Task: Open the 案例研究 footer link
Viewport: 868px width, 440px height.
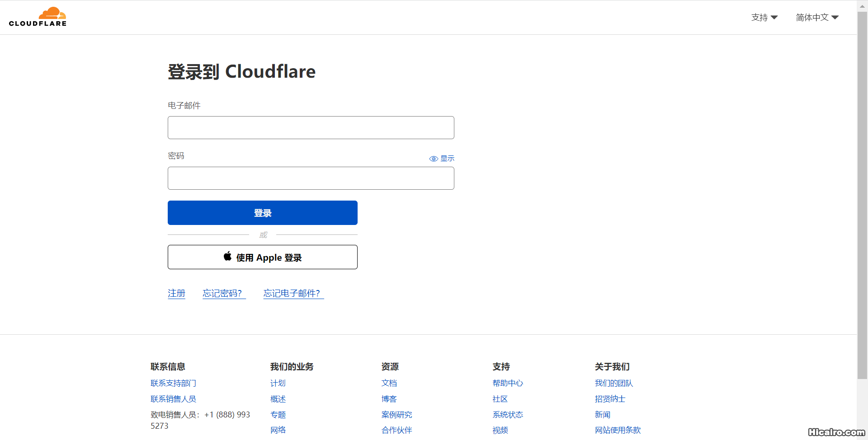Action: (x=396, y=415)
